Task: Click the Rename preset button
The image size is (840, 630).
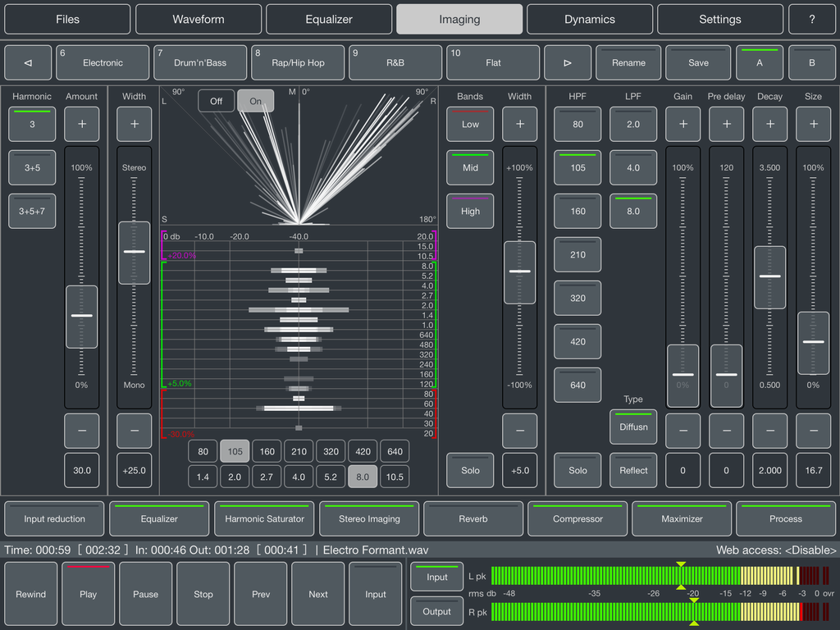Action: click(628, 62)
